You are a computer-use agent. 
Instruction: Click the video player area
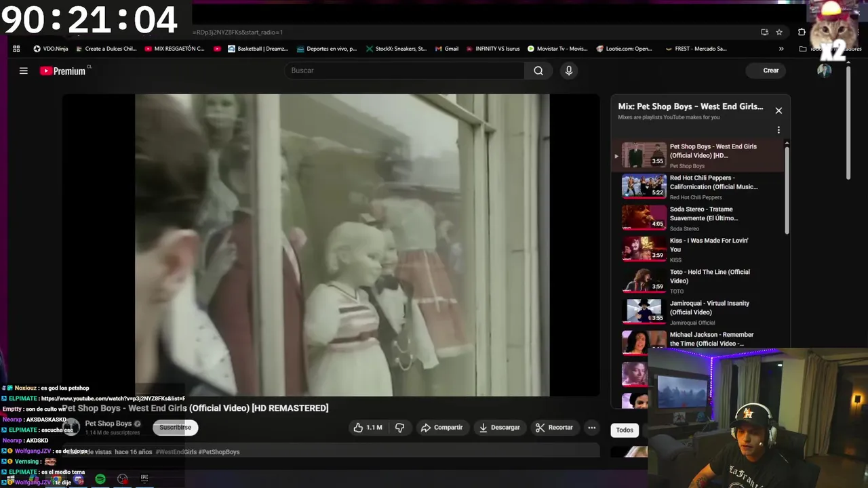[x=331, y=245]
